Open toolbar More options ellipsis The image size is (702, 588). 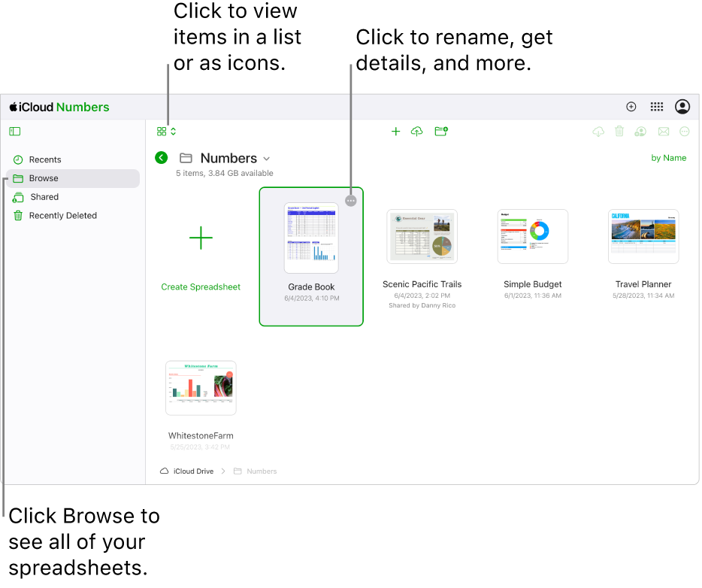tap(684, 132)
